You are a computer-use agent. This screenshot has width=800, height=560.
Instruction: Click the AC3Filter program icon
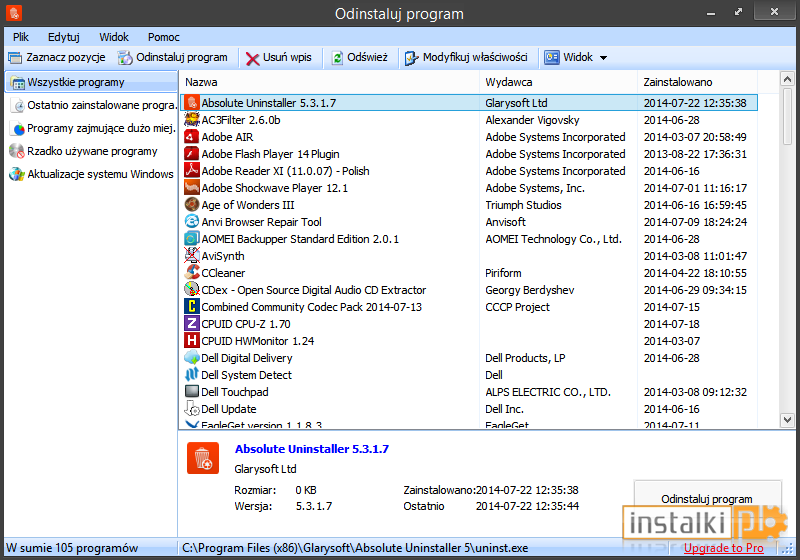[x=192, y=119]
